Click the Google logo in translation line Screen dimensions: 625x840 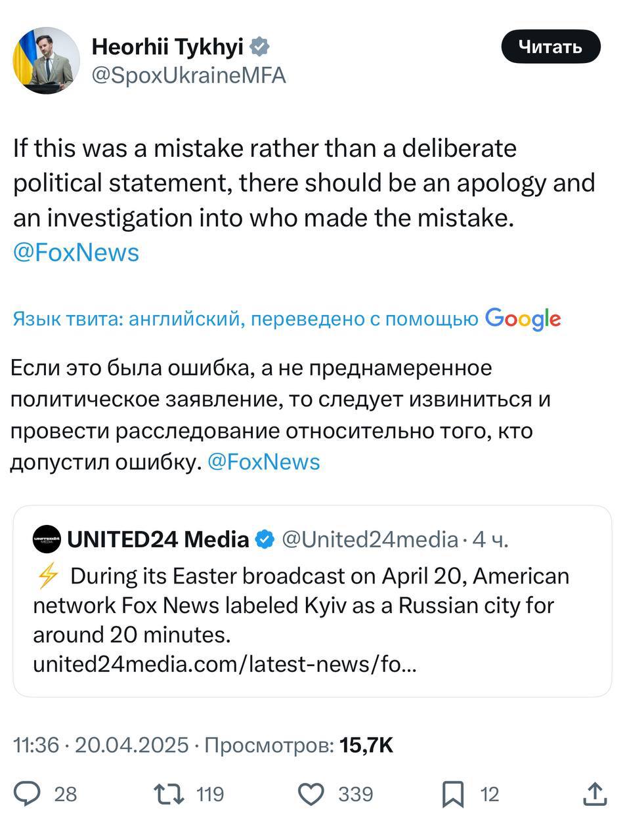pyautogui.click(x=523, y=320)
